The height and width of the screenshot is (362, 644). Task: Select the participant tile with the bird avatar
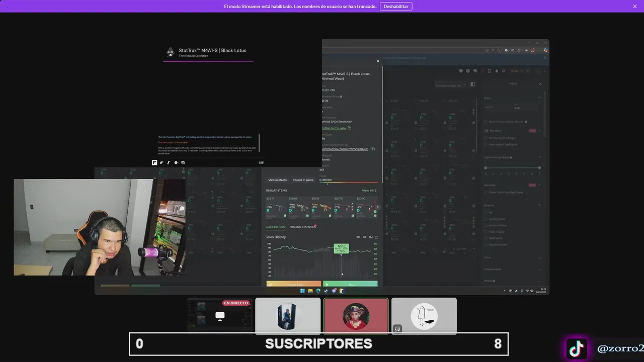[x=424, y=316]
